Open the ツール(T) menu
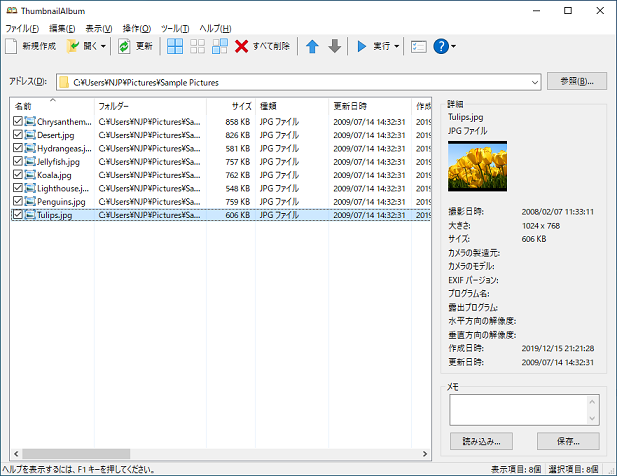The height and width of the screenshot is (476, 617). click(174, 28)
